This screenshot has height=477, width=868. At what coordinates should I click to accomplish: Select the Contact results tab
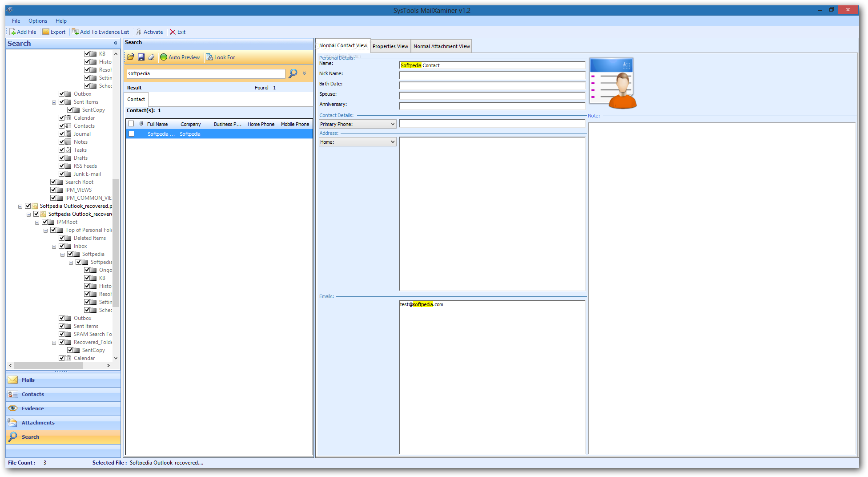click(136, 99)
